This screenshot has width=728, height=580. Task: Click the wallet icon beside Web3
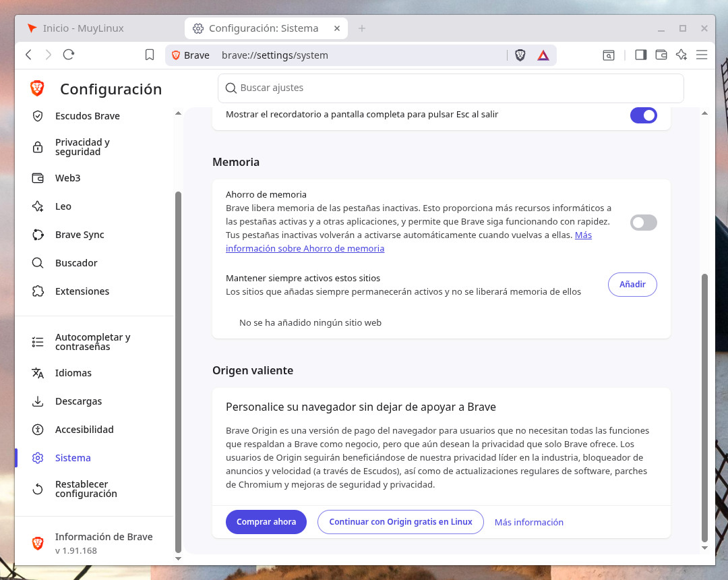tap(38, 178)
